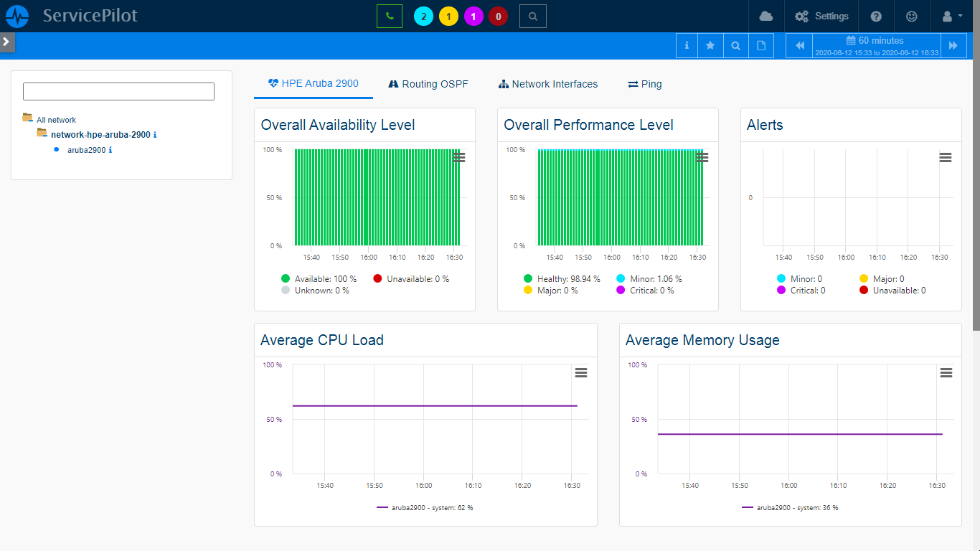Click the help question mark icon
Viewport: 980px width, 551px height.
(x=876, y=16)
